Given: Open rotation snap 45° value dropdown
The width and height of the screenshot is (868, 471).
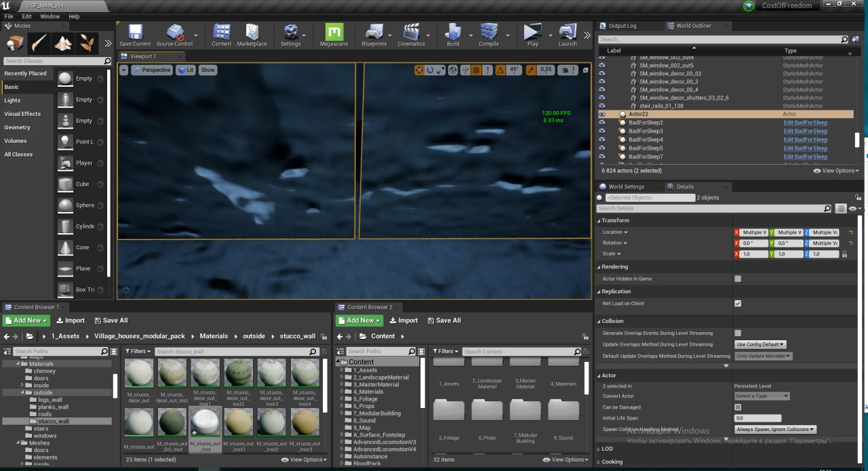Looking at the screenshot, I should pos(513,70).
